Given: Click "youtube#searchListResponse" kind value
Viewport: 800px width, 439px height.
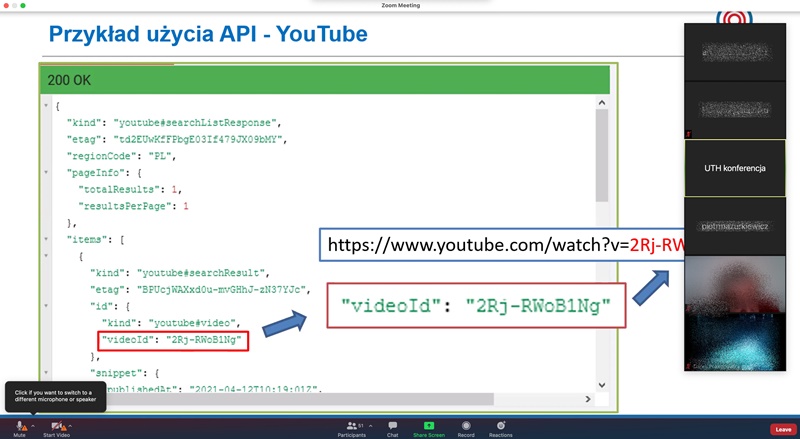Looking at the screenshot, I should click(195, 123).
